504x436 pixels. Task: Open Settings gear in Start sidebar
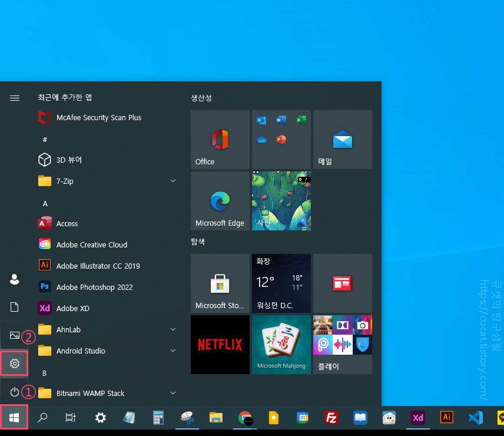(15, 364)
